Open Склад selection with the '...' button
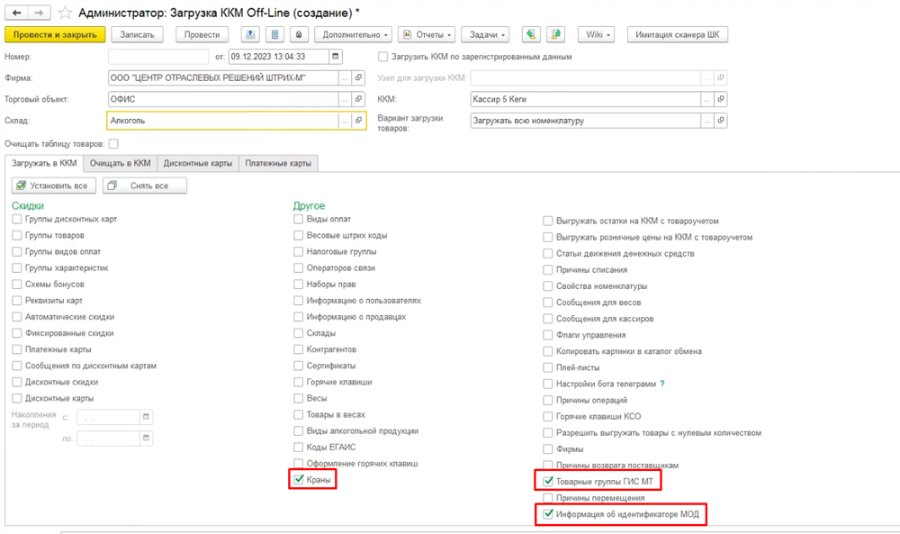Screen dimensions: 900x534 (x=345, y=121)
